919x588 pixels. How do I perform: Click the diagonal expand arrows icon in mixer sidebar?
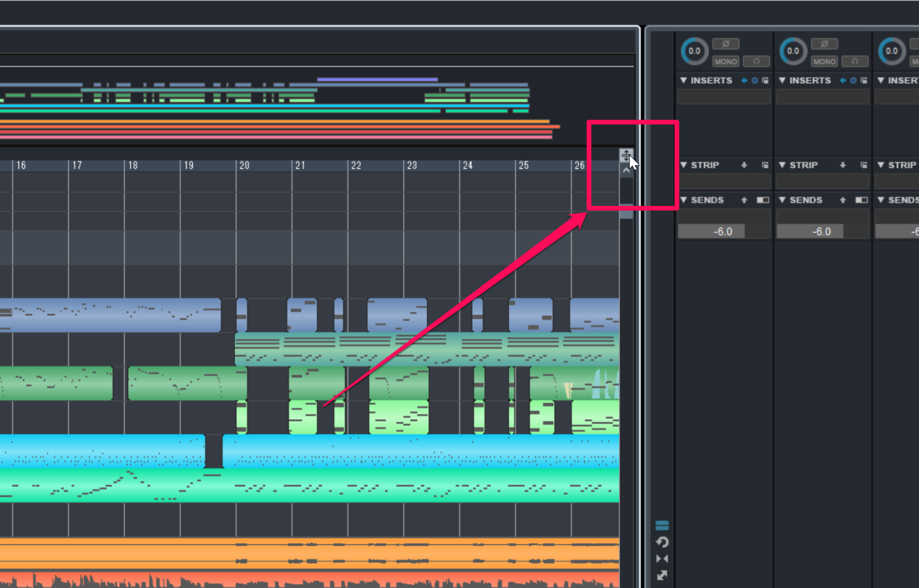(x=662, y=575)
